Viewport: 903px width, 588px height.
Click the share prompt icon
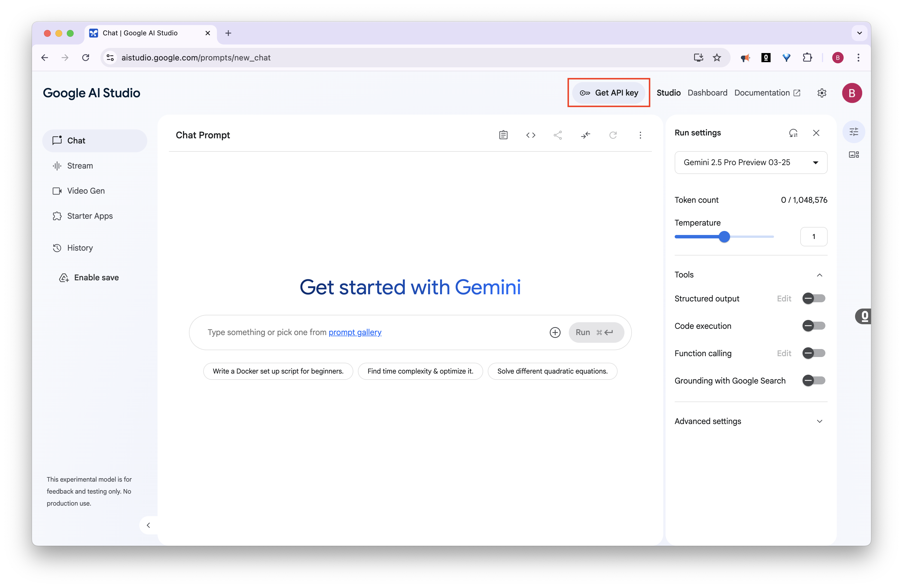click(558, 135)
